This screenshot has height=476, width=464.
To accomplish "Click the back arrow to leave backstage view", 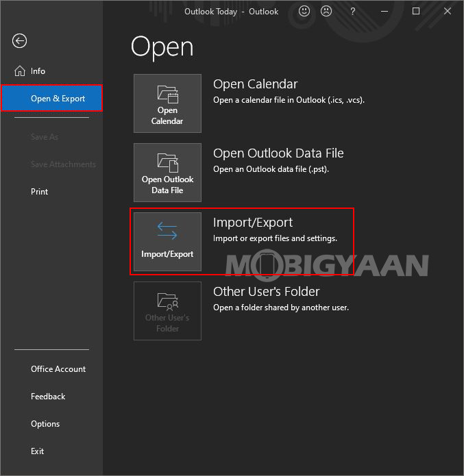I will coord(19,40).
